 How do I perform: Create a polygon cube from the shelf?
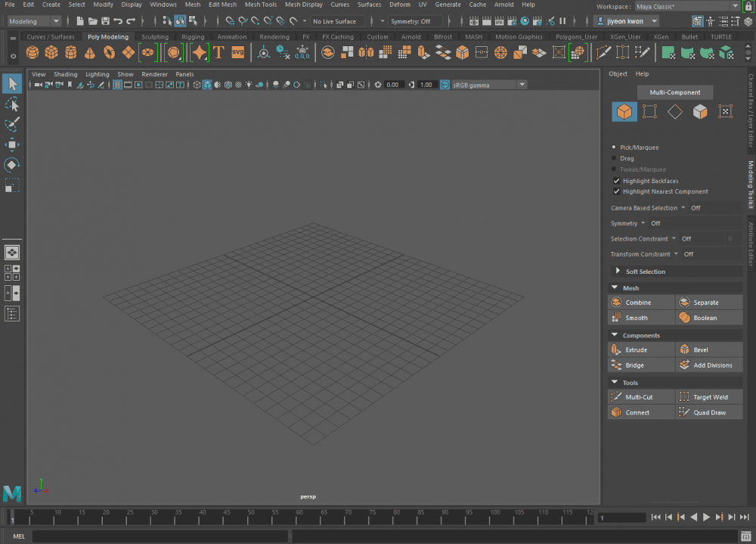pyautogui.click(x=51, y=53)
